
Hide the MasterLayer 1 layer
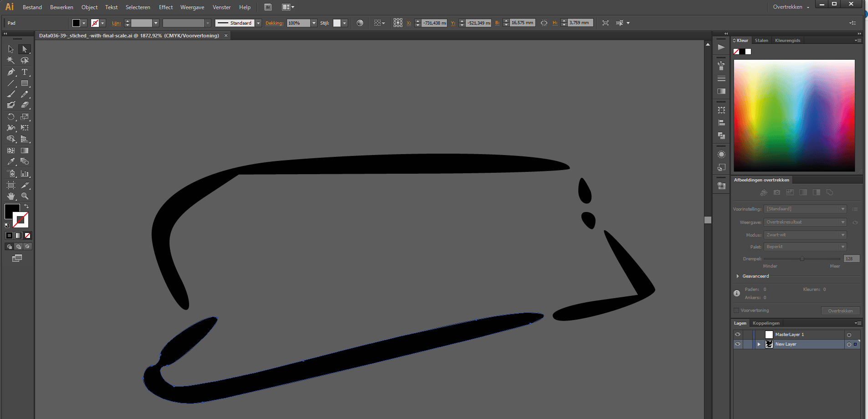738,334
